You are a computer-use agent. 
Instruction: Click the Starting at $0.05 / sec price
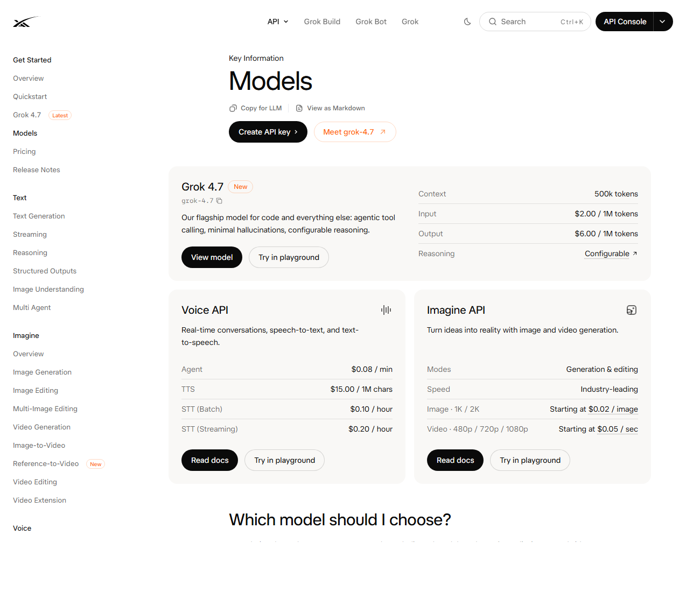[x=598, y=429]
